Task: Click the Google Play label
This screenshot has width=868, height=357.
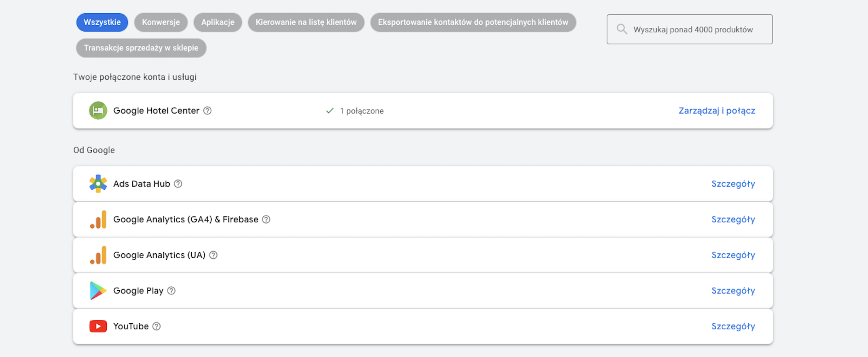Action: click(x=138, y=291)
